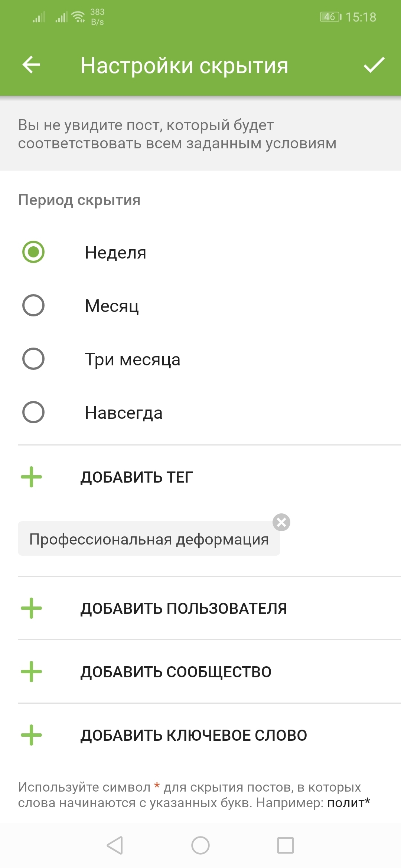Image resolution: width=401 pixels, height=868 pixels.
Task: Tap the Настройки скрытия header title
Action: click(185, 66)
